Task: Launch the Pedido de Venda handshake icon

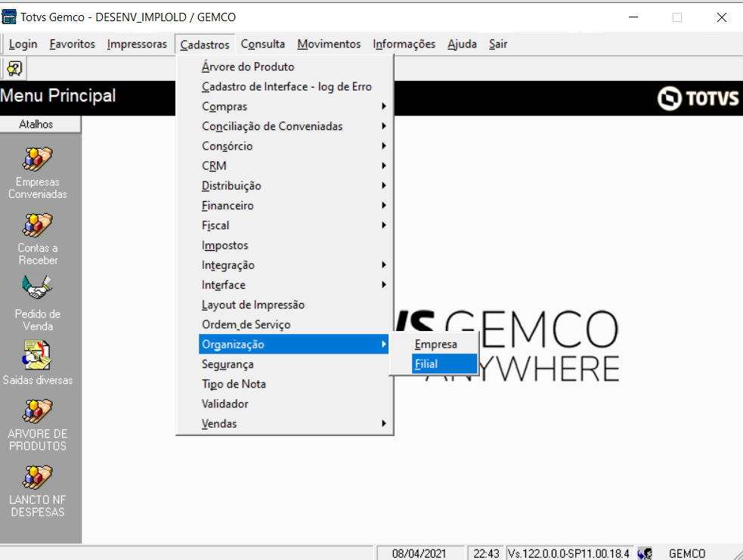Action: coord(37,288)
